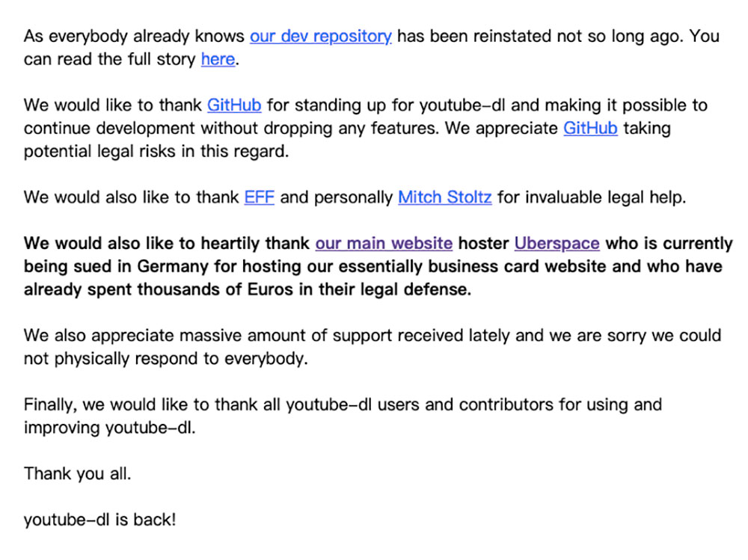Click the 'potential legal risks in this regard' text
Image resolution: width=748 pixels, height=560 pixels.
click(x=156, y=151)
